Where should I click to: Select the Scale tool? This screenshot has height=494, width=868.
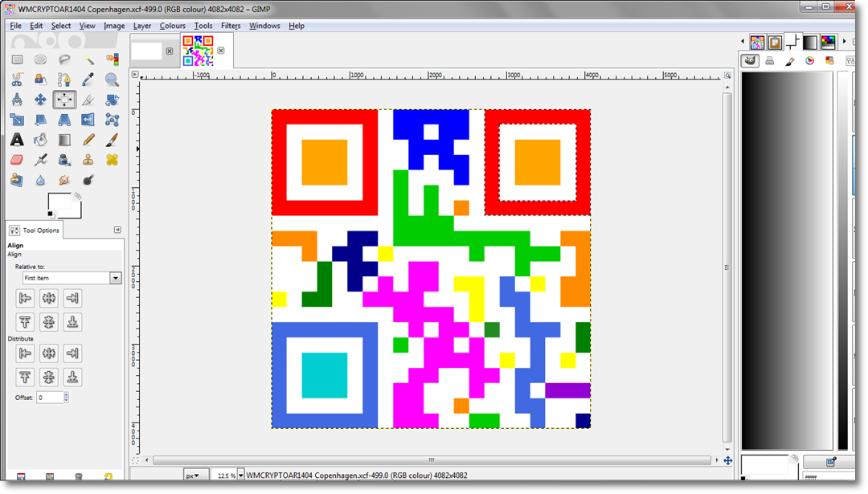coord(17,120)
